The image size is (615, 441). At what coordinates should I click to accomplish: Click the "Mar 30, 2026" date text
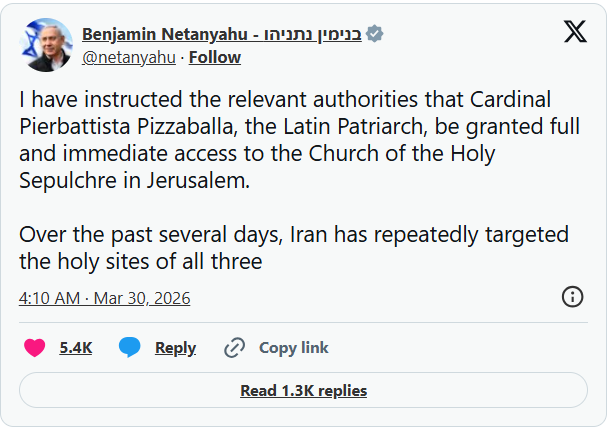pos(143,298)
